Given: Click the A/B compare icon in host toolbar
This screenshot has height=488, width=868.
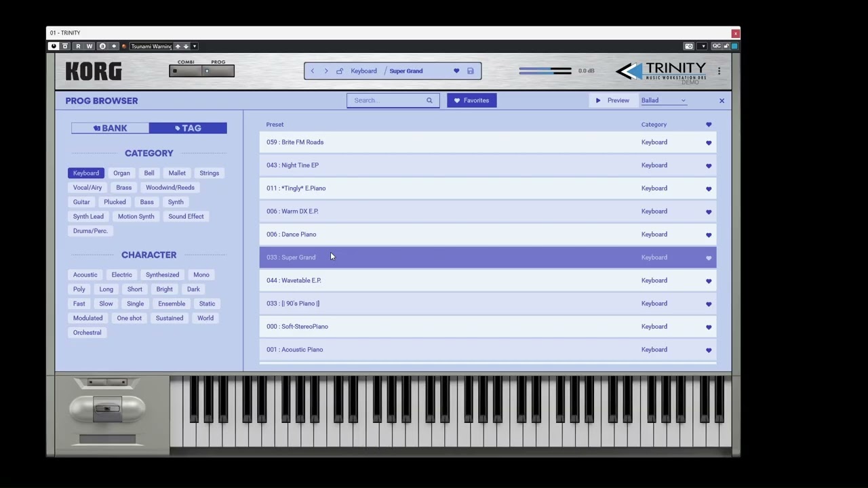Looking at the screenshot, I should tap(102, 46).
